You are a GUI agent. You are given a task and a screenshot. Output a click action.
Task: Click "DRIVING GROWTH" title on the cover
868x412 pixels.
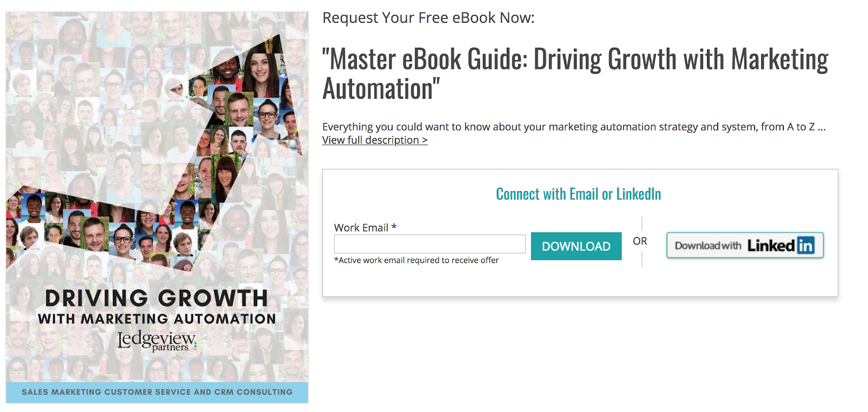click(x=157, y=298)
